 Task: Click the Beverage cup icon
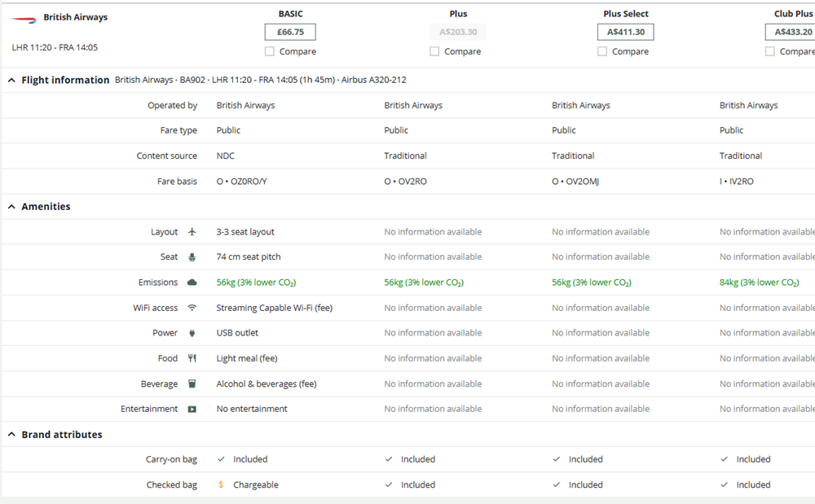click(192, 384)
